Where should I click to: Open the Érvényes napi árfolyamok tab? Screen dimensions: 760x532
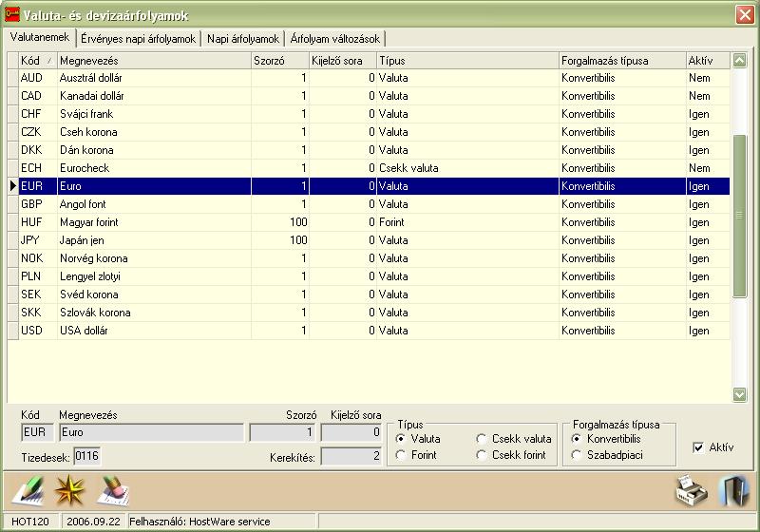coord(138,39)
